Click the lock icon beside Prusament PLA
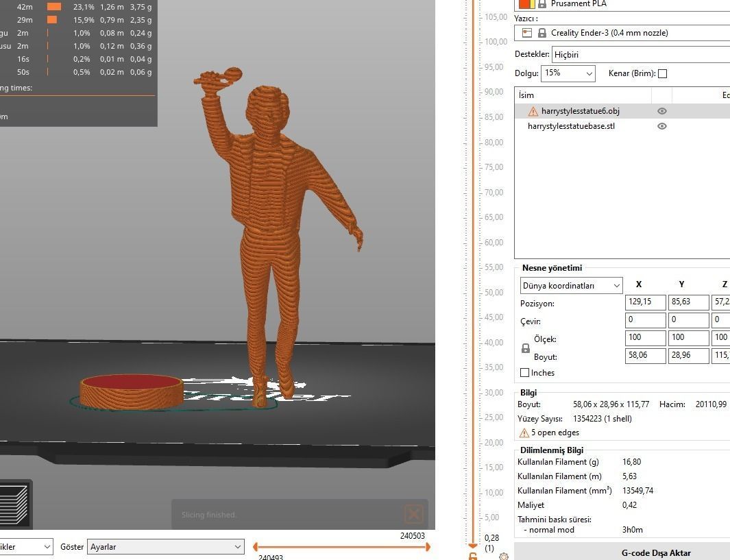Viewport: 730px width, 560px height. pos(542,3)
